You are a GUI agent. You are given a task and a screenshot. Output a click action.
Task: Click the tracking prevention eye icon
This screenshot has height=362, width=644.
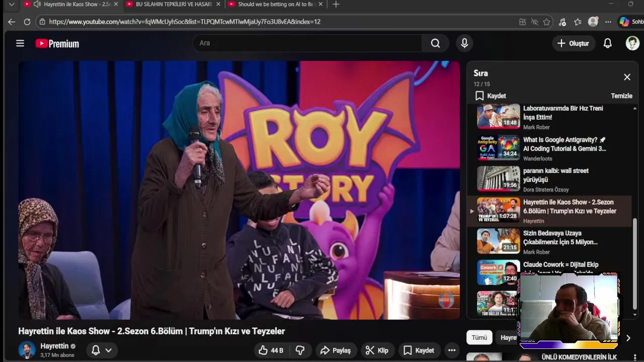pyautogui.click(x=535, y=22)
